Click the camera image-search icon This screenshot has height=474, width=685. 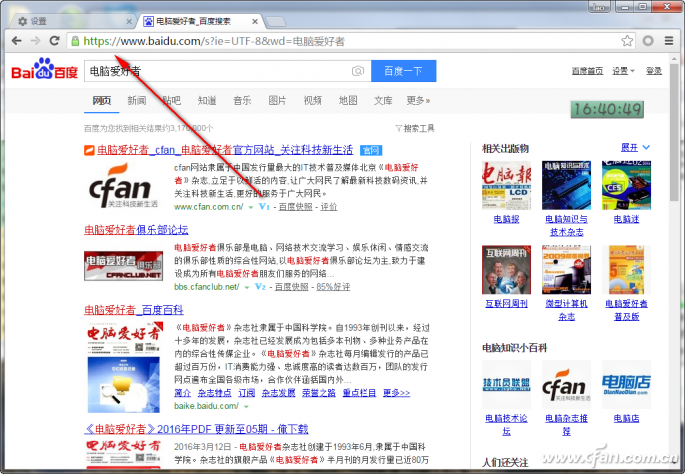358,71
